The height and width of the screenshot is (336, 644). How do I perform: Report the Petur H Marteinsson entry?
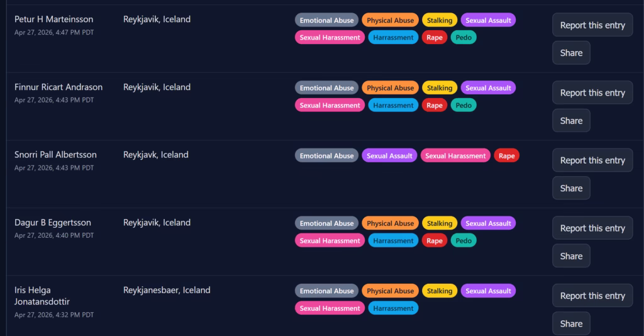pyautogui.click(x=592, y=25)
